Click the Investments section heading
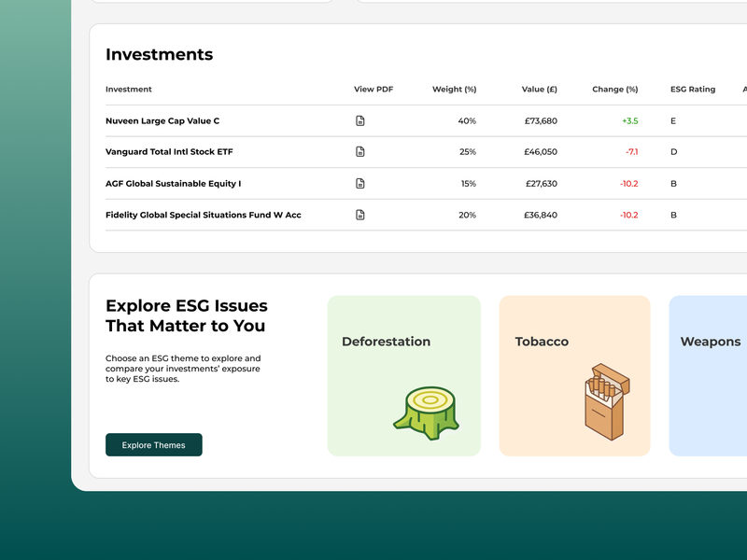747x560 pixels. [159, 54]
